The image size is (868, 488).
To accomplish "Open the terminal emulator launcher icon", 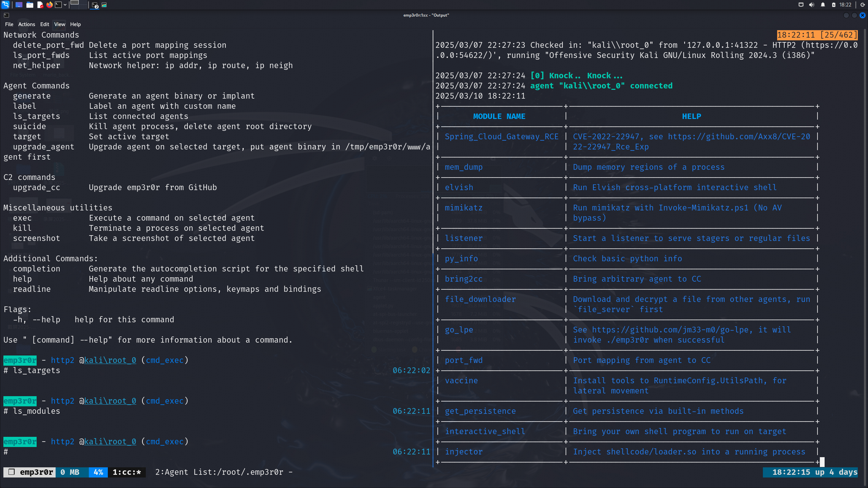I will (58, 5).
